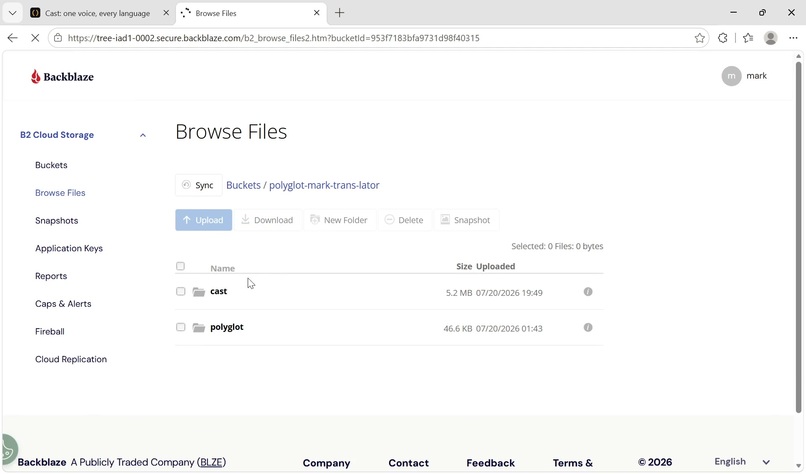Click the Uploaded column header
Image resolution: width=806 pixels, height=474 pixels.
pos(496,266)
